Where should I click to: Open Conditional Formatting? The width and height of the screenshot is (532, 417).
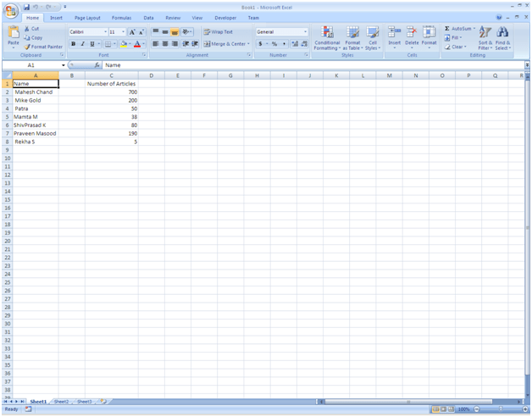(327, 38)
